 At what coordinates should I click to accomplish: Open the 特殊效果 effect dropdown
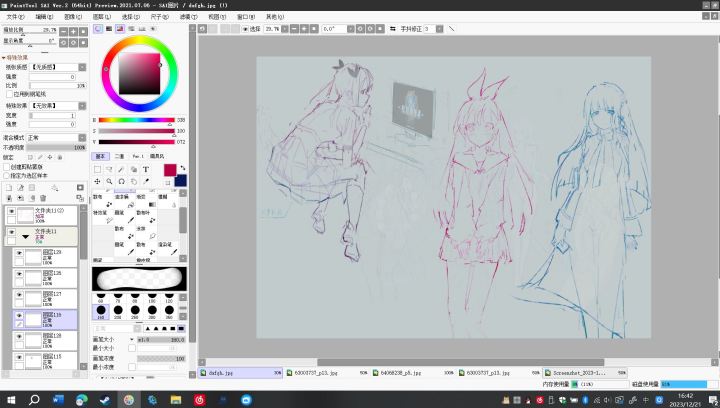click(x=82, y=106)
